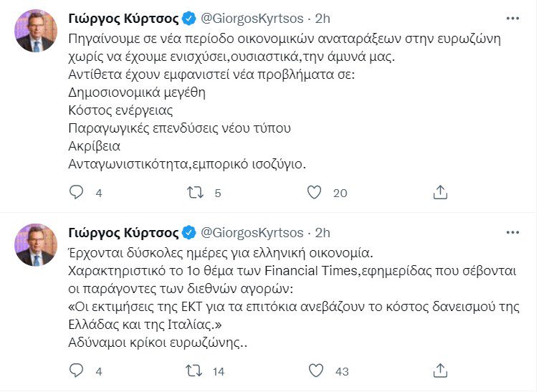This screenshot has width=544, height=392.
Task: Open the 2h timestamp of the second tweet
Action: (323, 232)
